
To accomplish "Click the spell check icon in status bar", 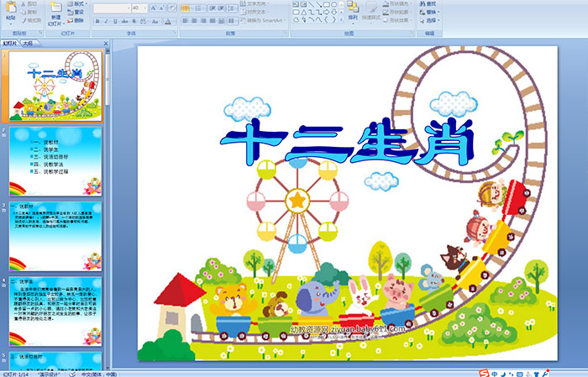I will click(x=71, y=374).
